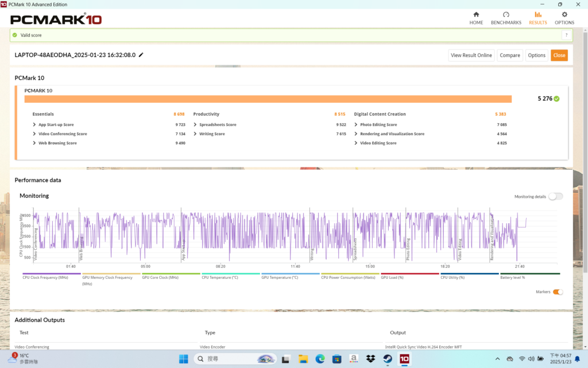Click the green Valid score check icon
The image size is (588, 368).
pyautogui.click(x=14, y=35)
